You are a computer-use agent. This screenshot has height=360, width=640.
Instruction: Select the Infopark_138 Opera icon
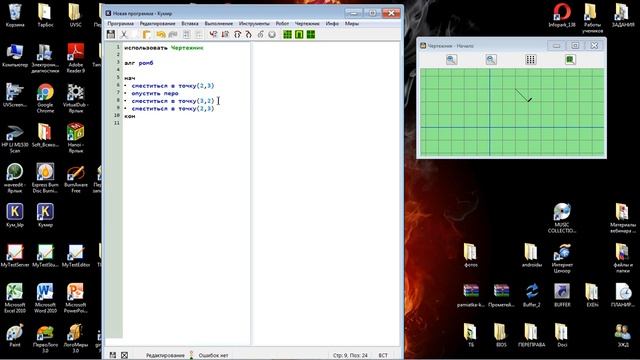click(562, 16)
